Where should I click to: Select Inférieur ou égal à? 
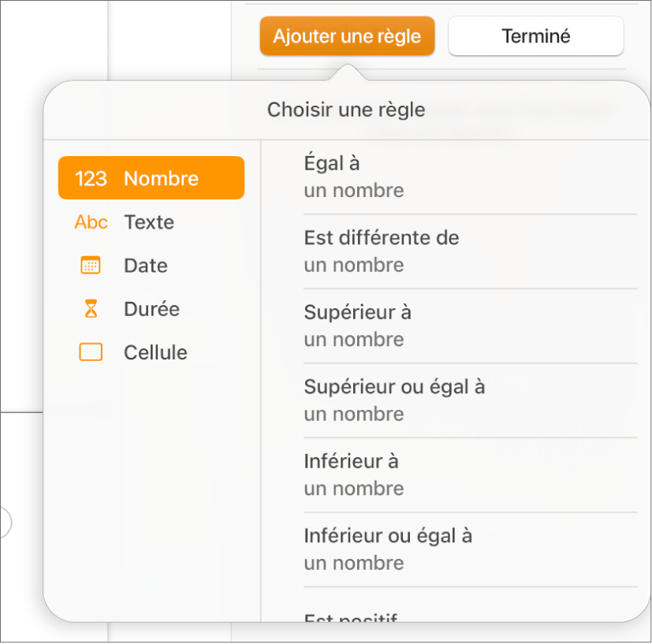tap(388, 535)
